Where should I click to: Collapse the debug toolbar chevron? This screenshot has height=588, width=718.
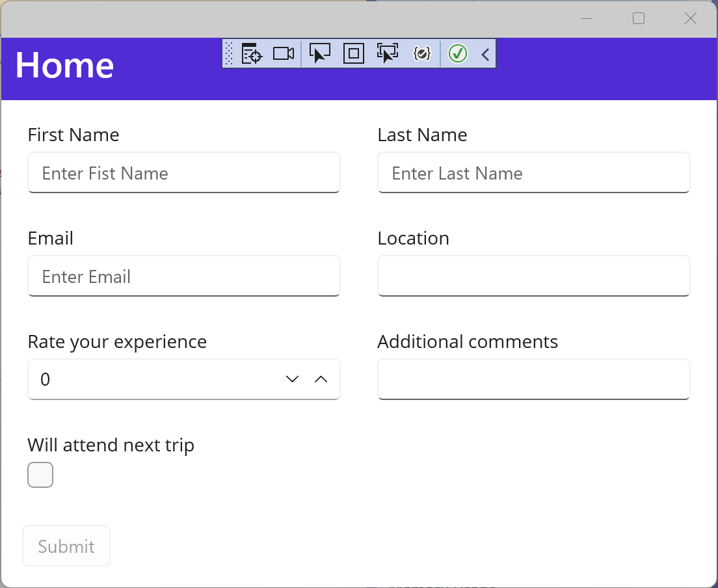tap(485, 55)
